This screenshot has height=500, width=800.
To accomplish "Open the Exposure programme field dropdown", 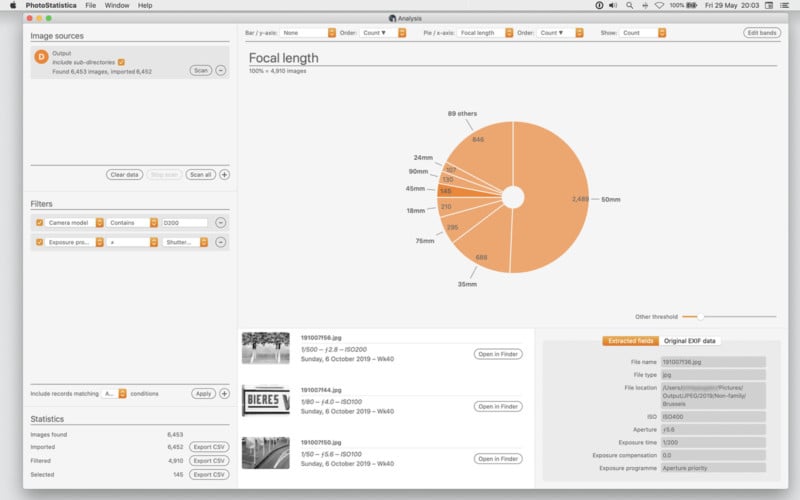I will [x=74, y=242].
